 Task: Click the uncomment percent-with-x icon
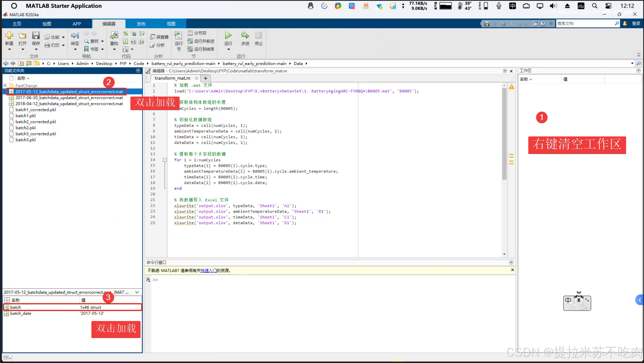click(134, 33)
